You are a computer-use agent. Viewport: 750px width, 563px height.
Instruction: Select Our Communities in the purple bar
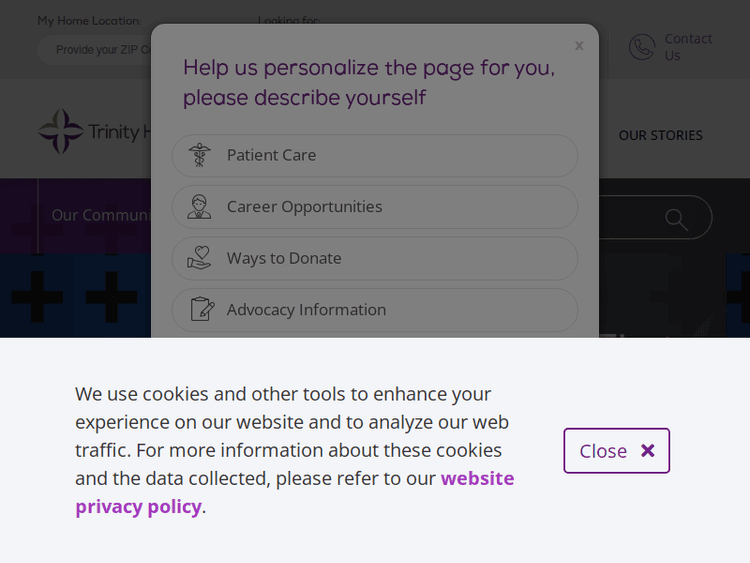pos(100,215)
